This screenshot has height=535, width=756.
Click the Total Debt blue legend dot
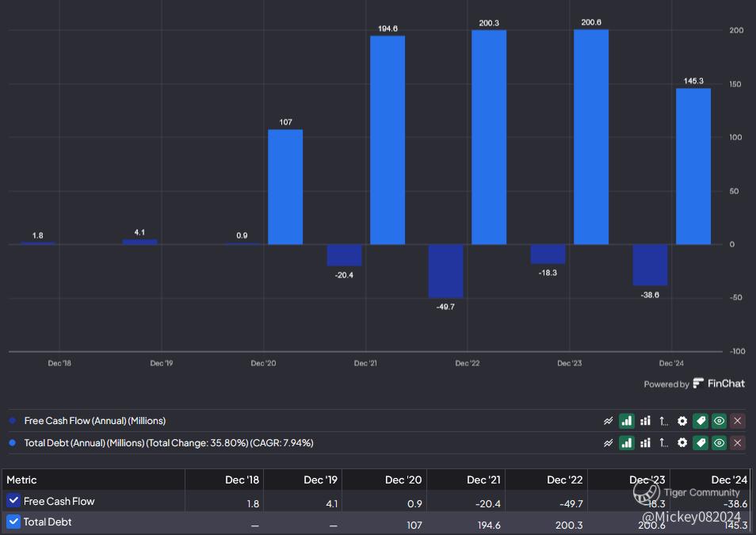click(x=12, y=443)
